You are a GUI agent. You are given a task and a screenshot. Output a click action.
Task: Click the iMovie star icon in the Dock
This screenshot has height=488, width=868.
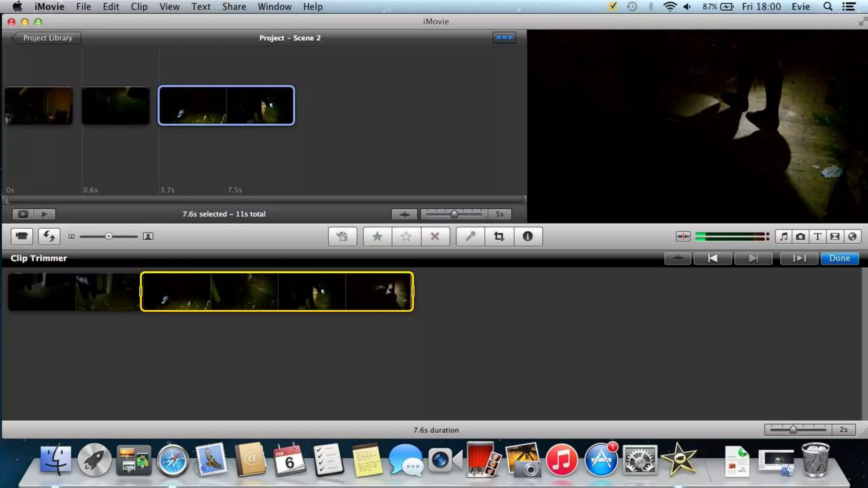(679, 459)
